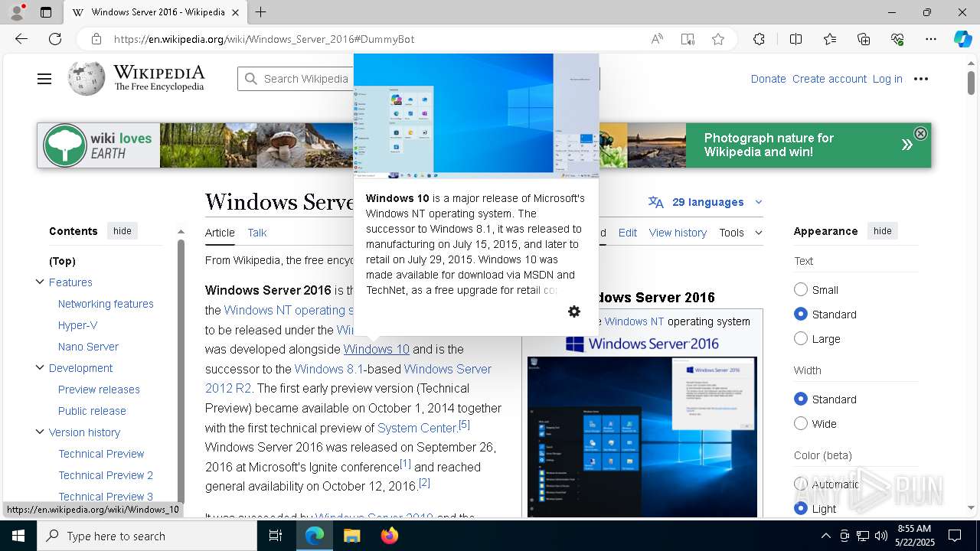Image resolution: width=980 pixels, height=551 pixels.
Task: Hide the Appearance panel
Action: tap(882, 230)
